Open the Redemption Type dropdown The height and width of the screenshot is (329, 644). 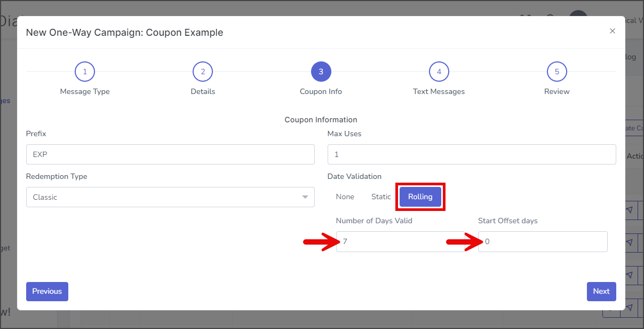coord(170,197)
